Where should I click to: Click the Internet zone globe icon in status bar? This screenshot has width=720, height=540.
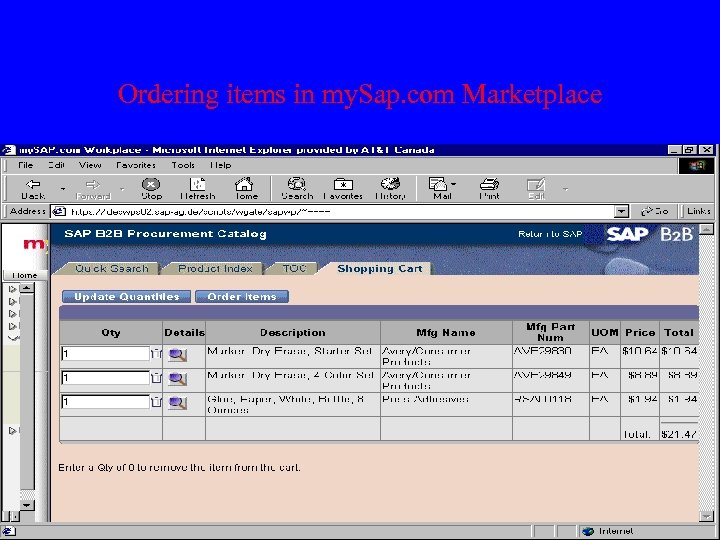(588, 531)
